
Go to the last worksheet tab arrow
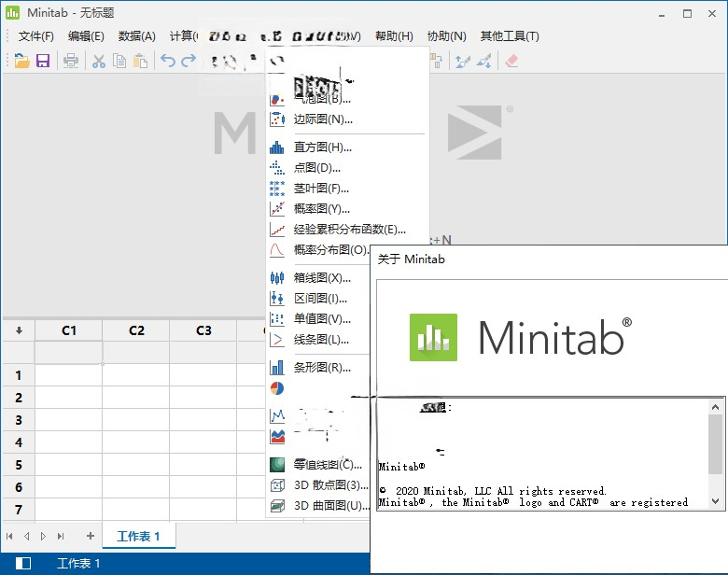(61, 536)
